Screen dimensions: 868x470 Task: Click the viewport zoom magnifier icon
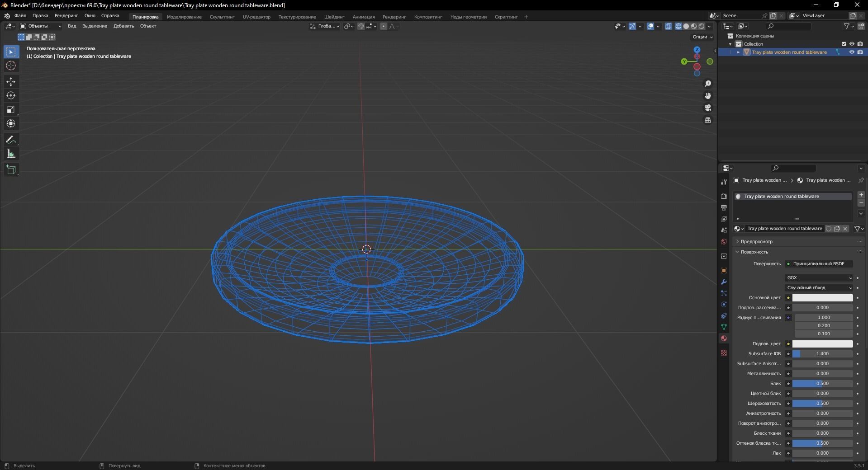[708, 84]
